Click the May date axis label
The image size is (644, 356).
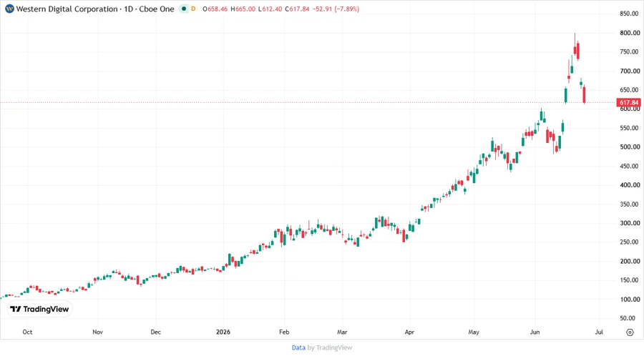[474, 332]
